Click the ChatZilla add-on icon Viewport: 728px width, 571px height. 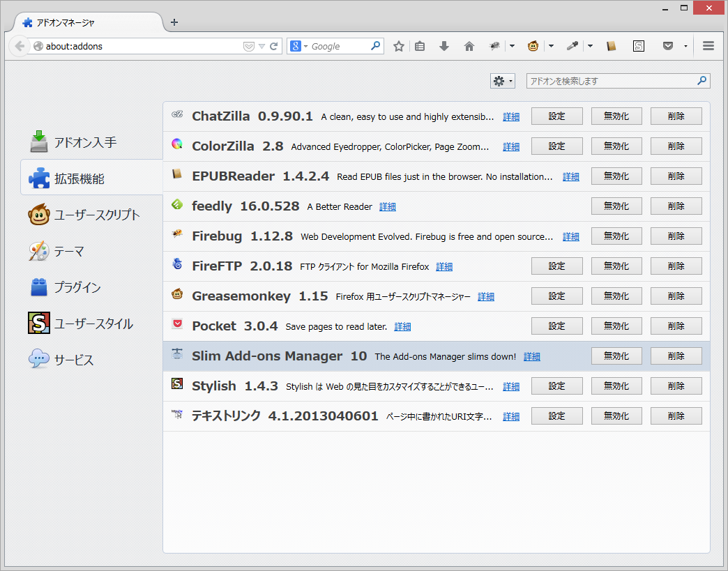(177, 114)
